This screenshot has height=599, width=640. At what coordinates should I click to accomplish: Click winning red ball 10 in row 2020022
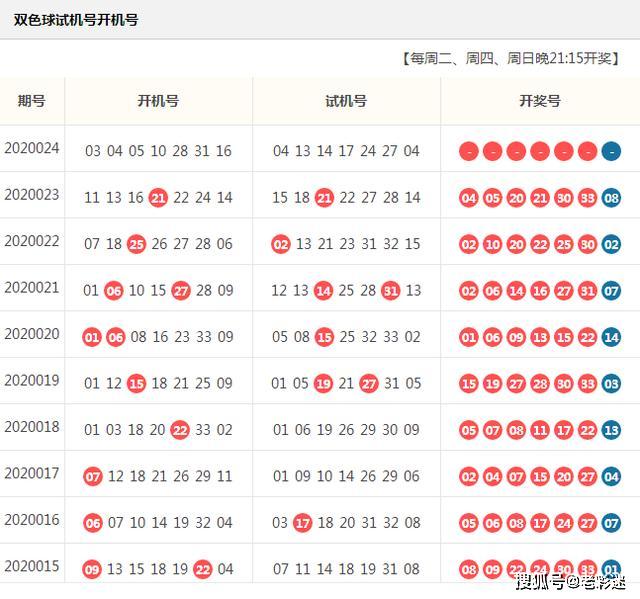click(493, 244)
